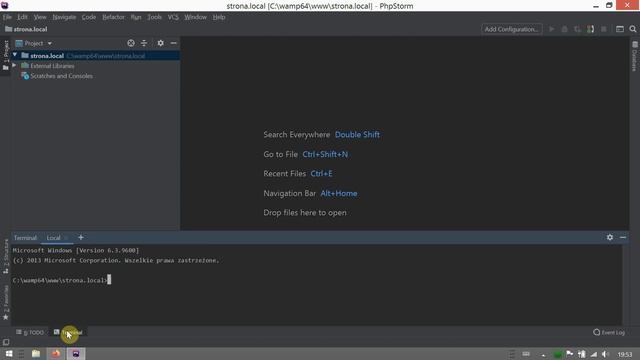Click the Alt+Home shortcut hint
The image size is (640, 360).
pos(339,193)
